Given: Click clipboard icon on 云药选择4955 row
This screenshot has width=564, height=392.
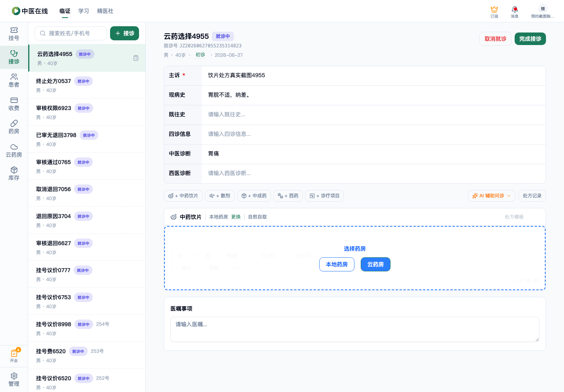Looking at the screenshot, I should (x=136, y=58).
